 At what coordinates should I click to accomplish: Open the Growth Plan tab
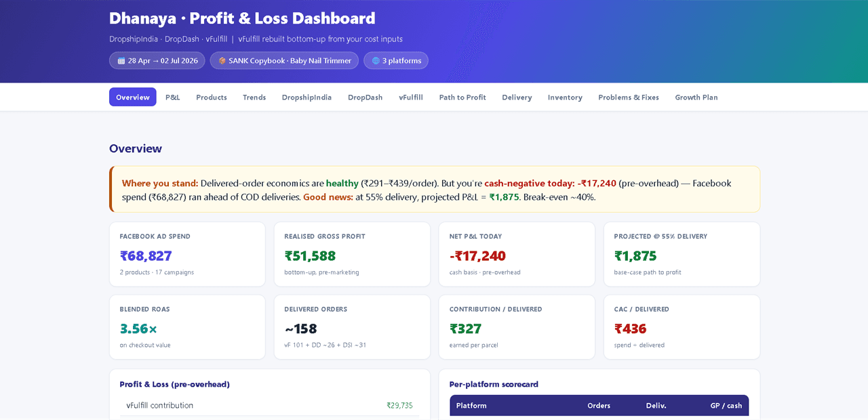coord(696,97)
